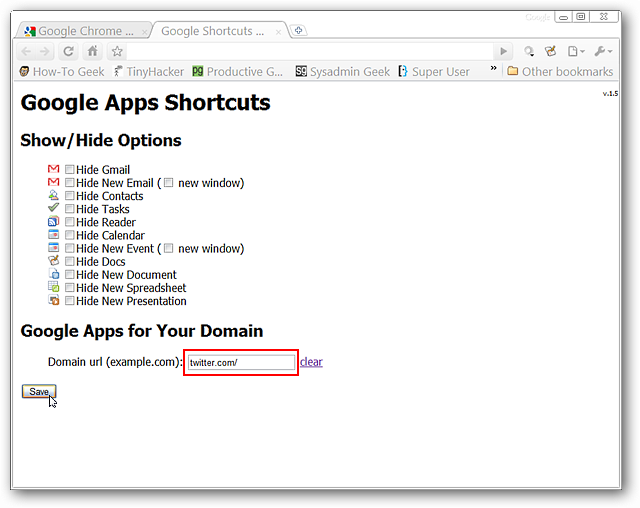Click the green Tasks checkmark icon
The width and height of the screenshot is (640, 508).
(53, 208)
